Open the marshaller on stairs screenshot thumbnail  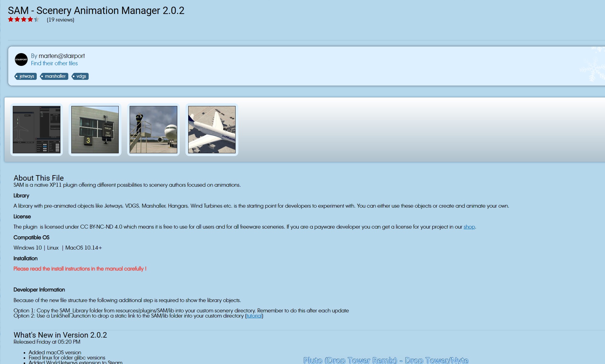(153, 130)
